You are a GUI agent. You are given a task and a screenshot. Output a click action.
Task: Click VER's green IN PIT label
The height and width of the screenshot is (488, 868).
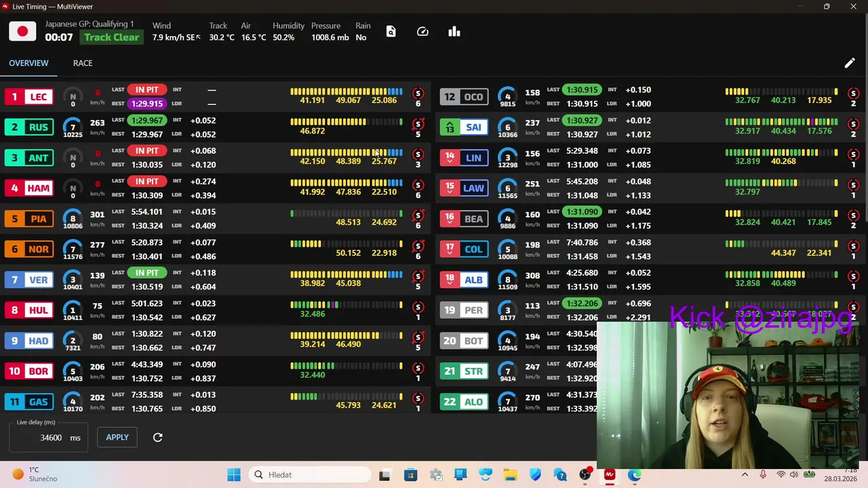[x=147, y=273]
